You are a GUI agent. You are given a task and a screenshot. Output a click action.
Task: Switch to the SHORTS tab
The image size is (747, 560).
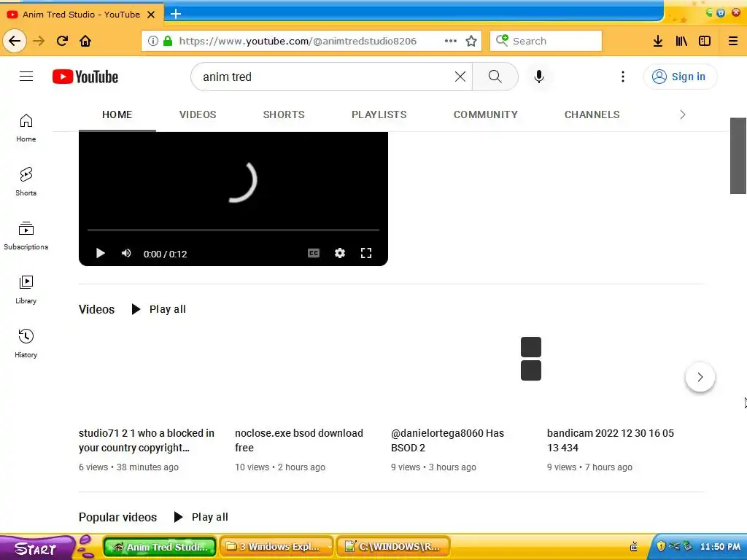click(x=284, y=114)
